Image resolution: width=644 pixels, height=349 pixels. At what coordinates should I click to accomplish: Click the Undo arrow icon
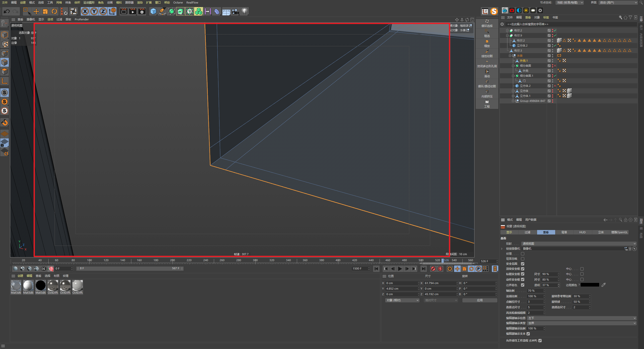tap(7, 11)
